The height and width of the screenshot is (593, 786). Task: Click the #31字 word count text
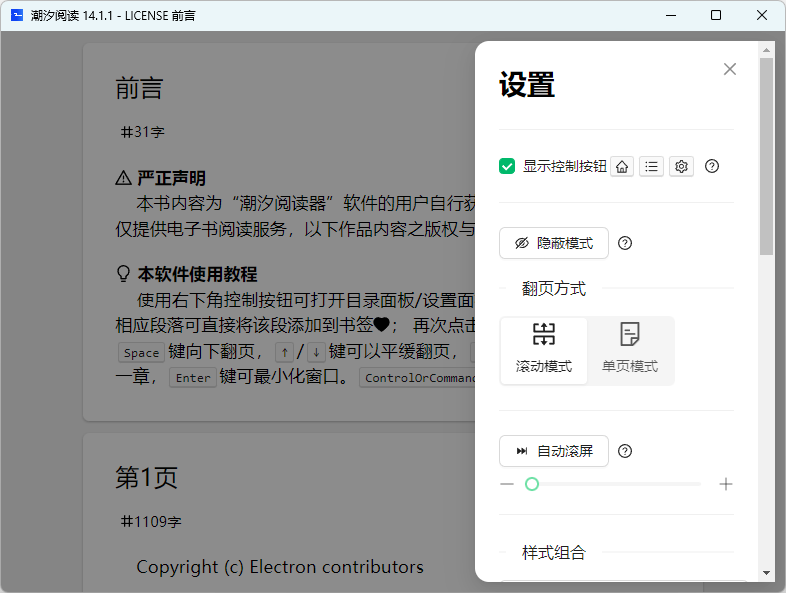[x=142, y=132]
